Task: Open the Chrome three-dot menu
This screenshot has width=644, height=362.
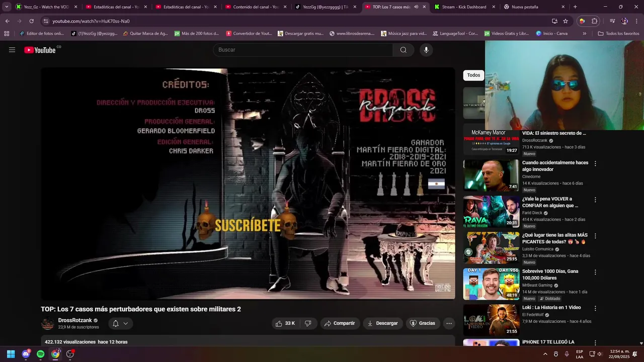Action: (636, 21)
